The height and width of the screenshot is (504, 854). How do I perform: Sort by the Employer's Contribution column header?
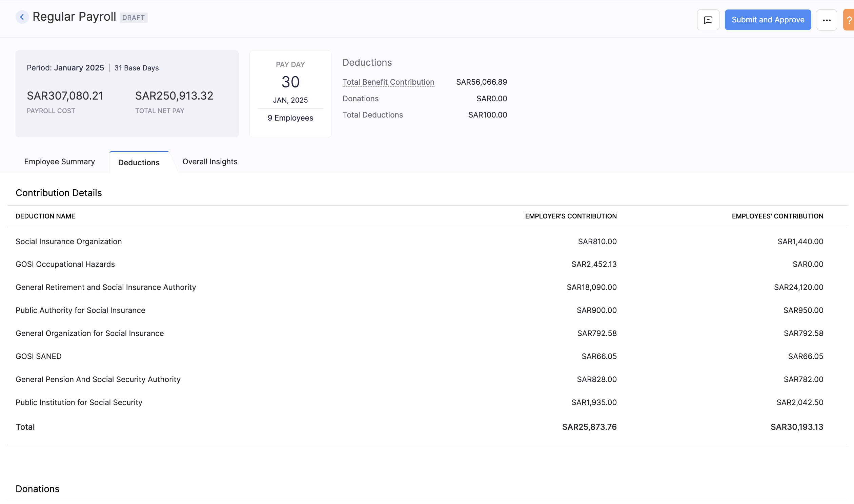[571, 216]
